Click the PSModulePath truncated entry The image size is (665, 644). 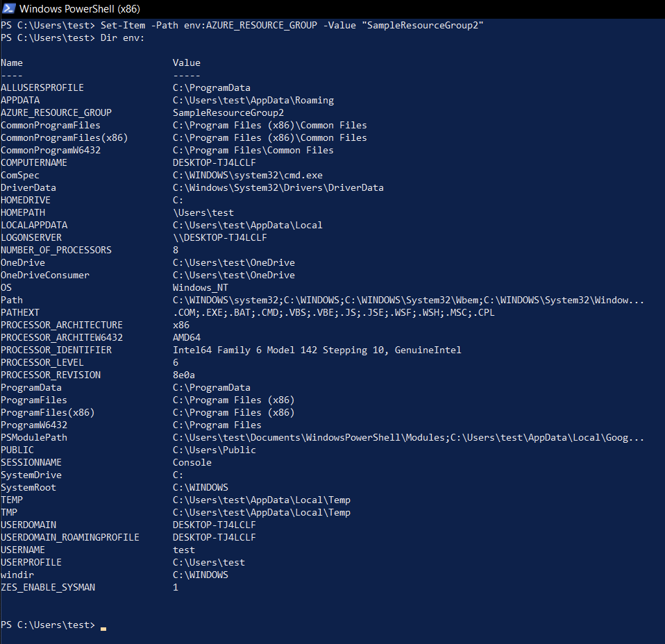33,437
